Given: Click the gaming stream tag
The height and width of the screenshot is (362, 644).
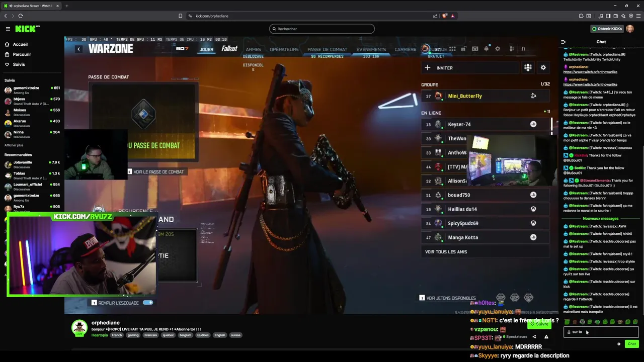Looking at the screenshot, I should pyautogui.click(x=133, y=335).
